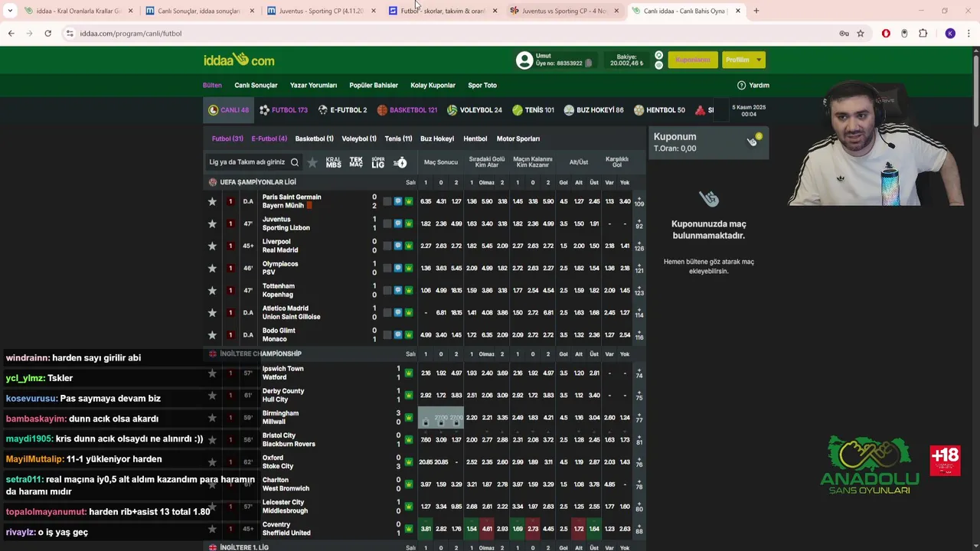980x551 pixels.
Task: Open the tapping hand icon in the Kuponum header
Action: click(x=753, y=141)
